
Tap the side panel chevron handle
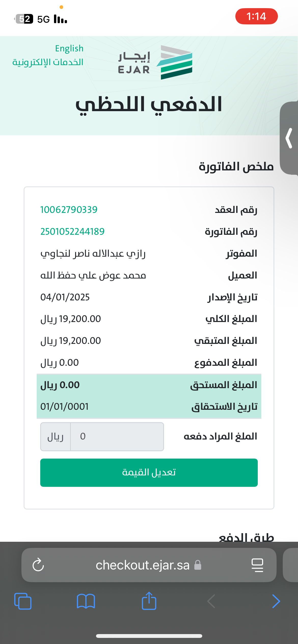[x=289, y=138]
